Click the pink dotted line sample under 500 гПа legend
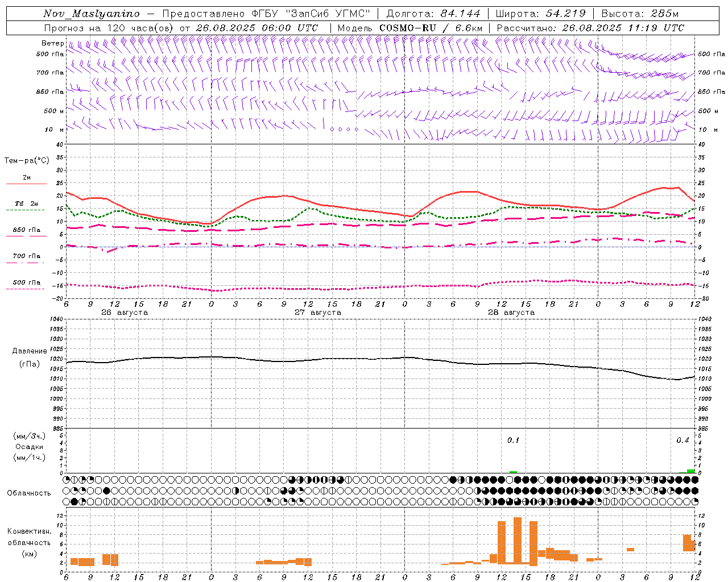The image size is (728, 582). 25,289
